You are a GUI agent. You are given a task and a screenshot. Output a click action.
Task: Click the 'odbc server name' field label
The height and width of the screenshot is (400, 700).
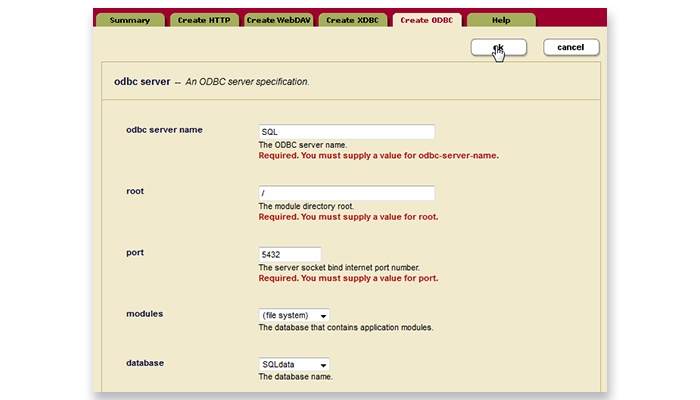click(x=165, y=130)
